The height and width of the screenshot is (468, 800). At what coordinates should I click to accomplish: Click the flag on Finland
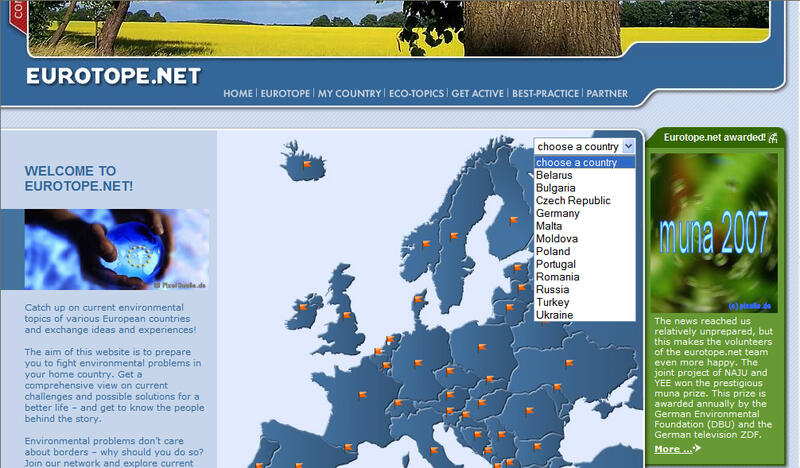[x=514, y=220]
